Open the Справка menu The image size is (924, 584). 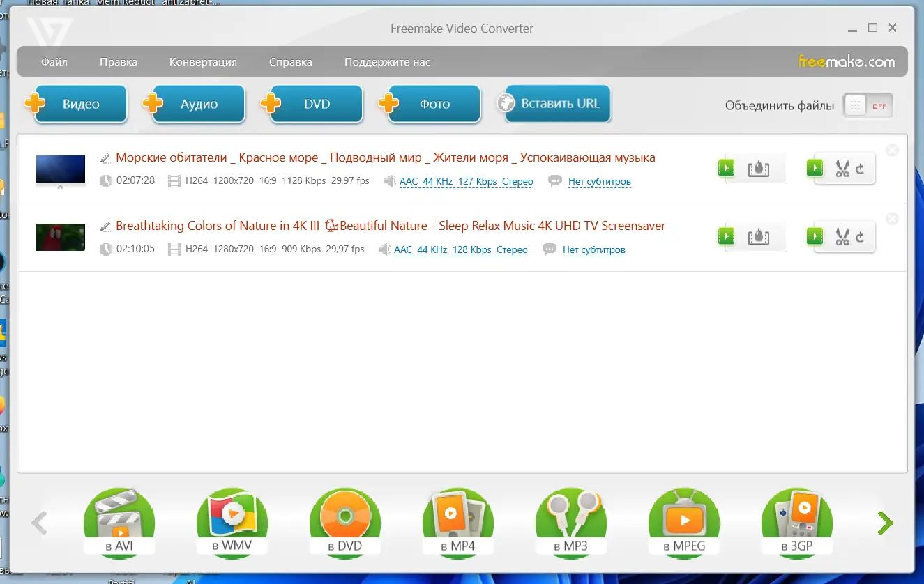291,62
